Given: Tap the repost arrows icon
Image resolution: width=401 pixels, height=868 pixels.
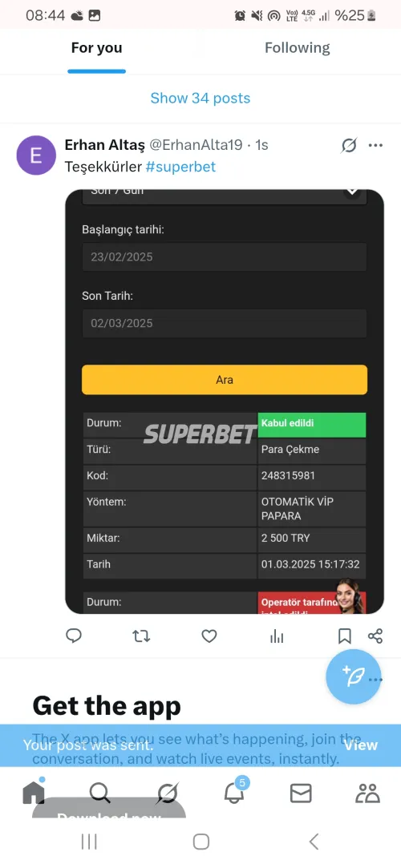Looking at the screenshot, I should (x=141, y=636).
